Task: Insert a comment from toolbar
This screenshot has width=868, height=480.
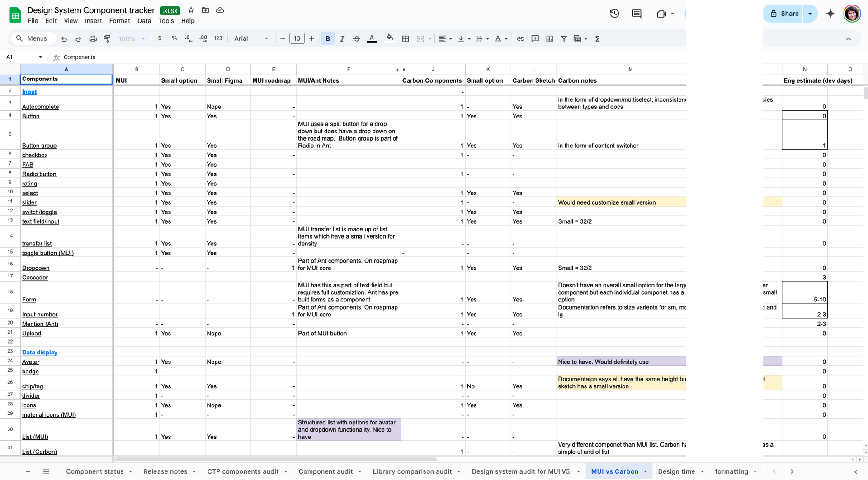Action: coord(535,39)
